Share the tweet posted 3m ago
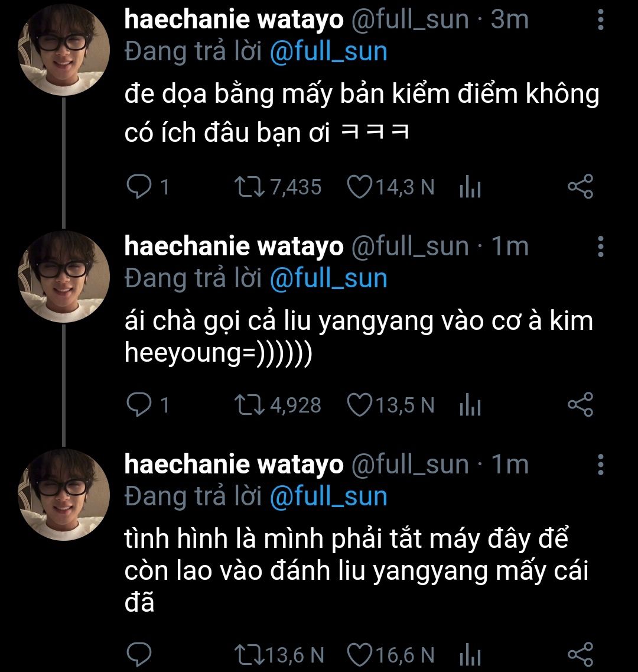638x672 pixels. [x=580, y=187]
